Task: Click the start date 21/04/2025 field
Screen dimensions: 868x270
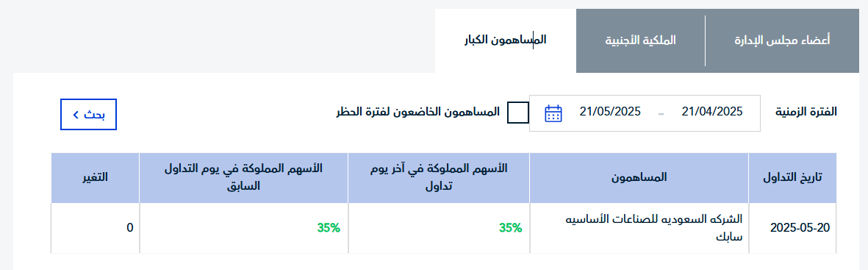Action: (712, 111)
